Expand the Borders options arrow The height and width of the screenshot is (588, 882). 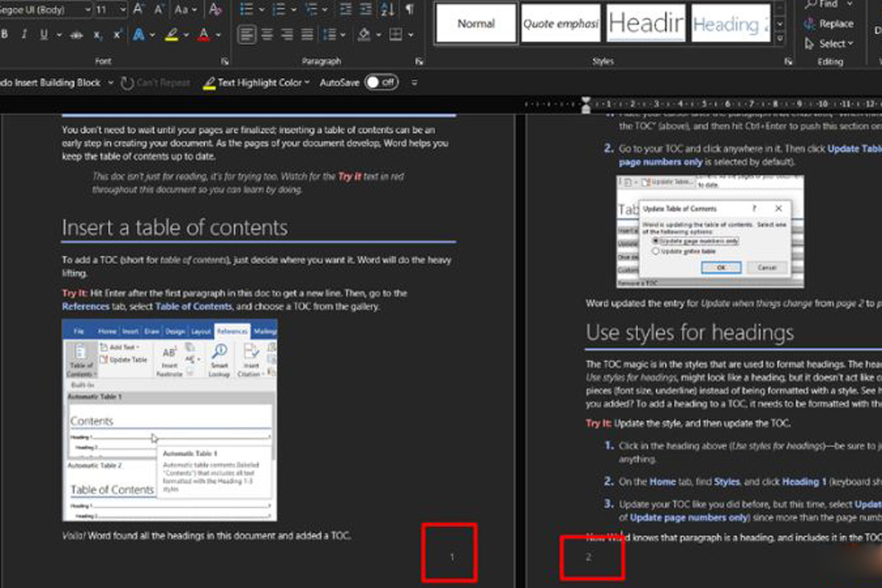[x=409, y=35]
